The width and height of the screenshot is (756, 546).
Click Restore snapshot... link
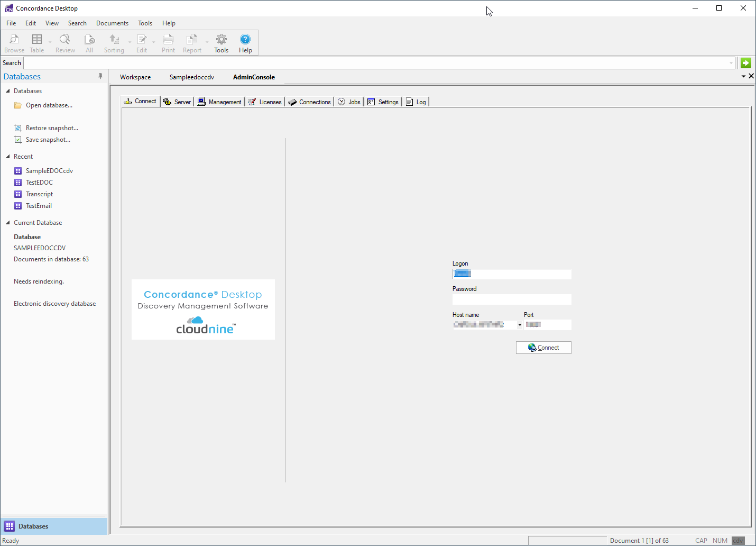pyautogui.click(x=52, y=128)
